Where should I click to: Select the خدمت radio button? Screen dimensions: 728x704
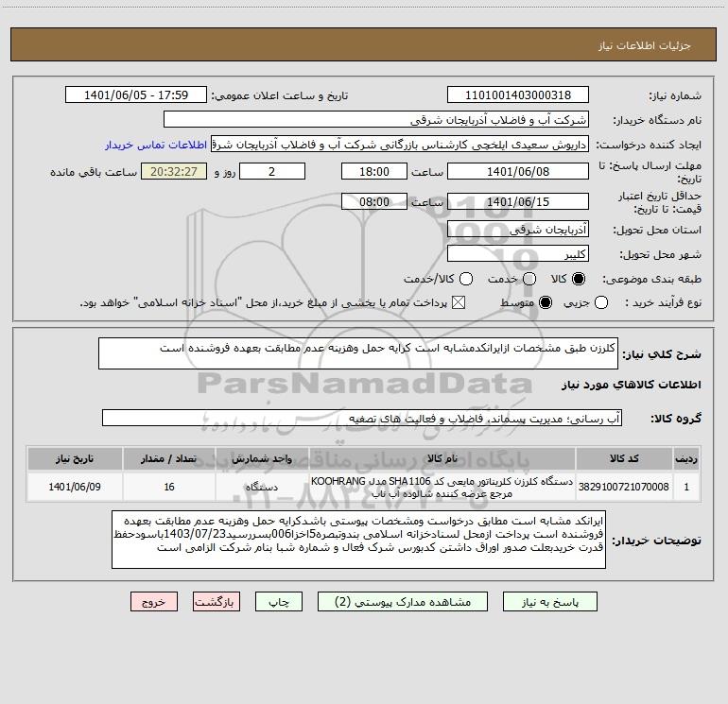click(x=529, y=279)
